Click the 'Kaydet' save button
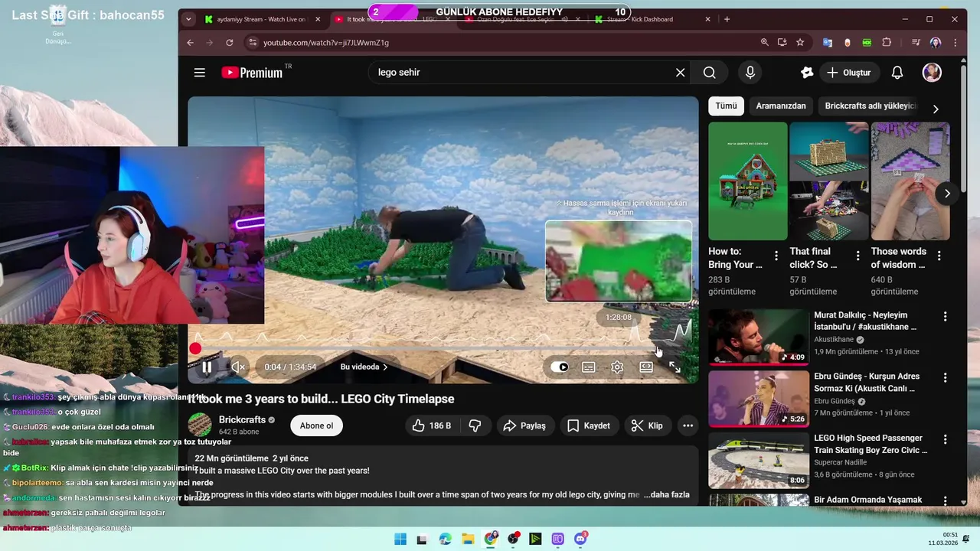This screenshot has width=980, height=551. pos(589,425)
